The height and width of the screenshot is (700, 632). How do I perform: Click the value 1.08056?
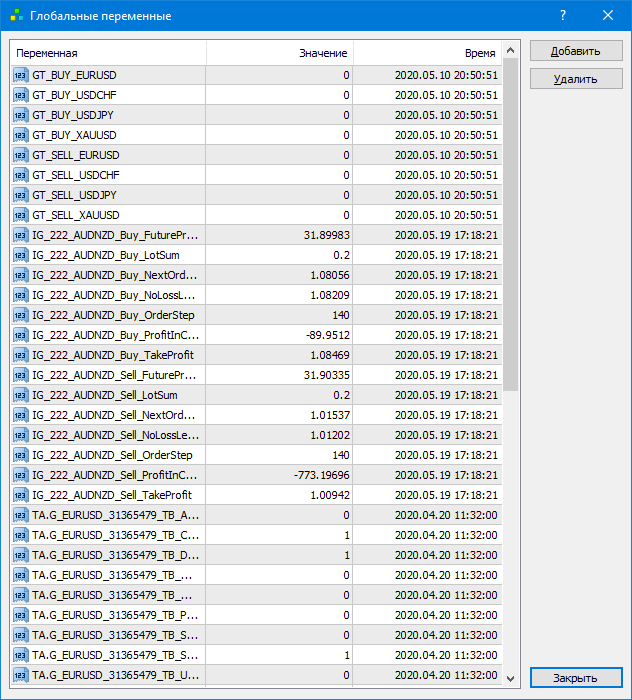330,275
